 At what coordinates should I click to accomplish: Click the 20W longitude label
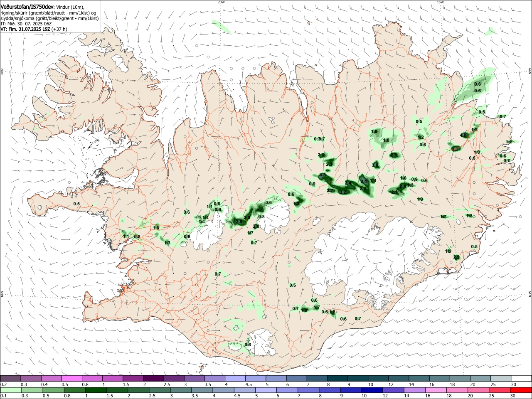click(x=221, y=2)
